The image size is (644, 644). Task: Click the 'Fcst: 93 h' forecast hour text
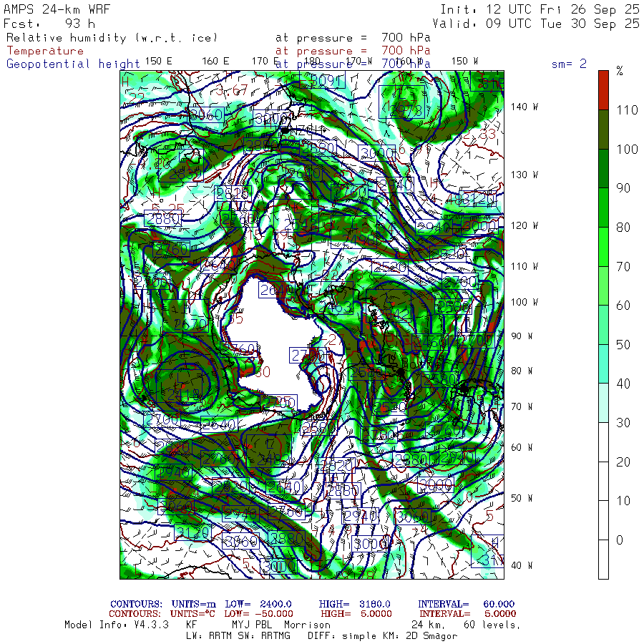pos(49,23)
